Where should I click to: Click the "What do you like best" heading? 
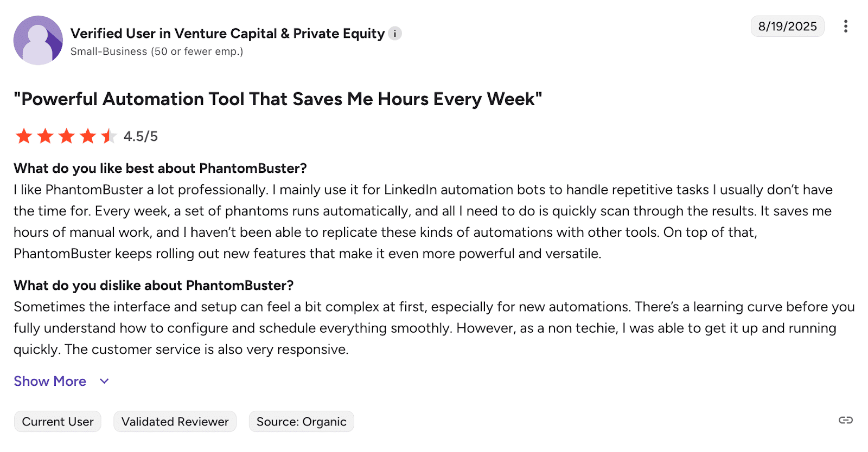(160, 169)
